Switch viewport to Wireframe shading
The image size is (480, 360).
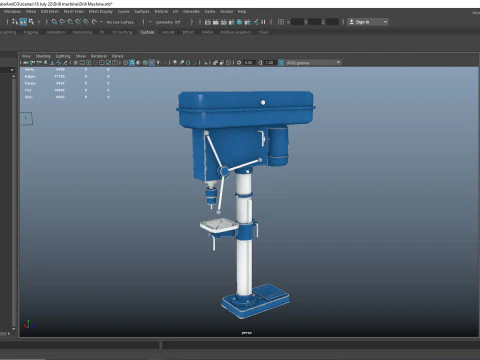tap(125, 63)
